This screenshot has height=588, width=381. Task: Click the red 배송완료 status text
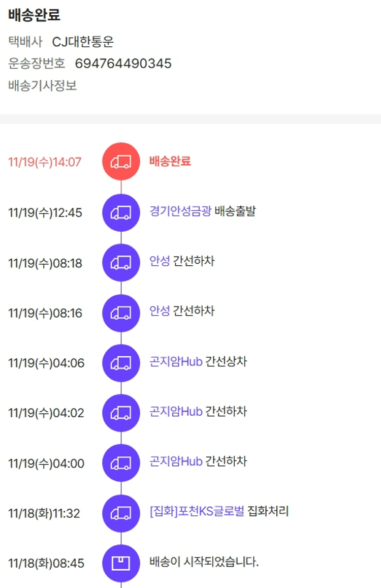[x=170, y=162]
